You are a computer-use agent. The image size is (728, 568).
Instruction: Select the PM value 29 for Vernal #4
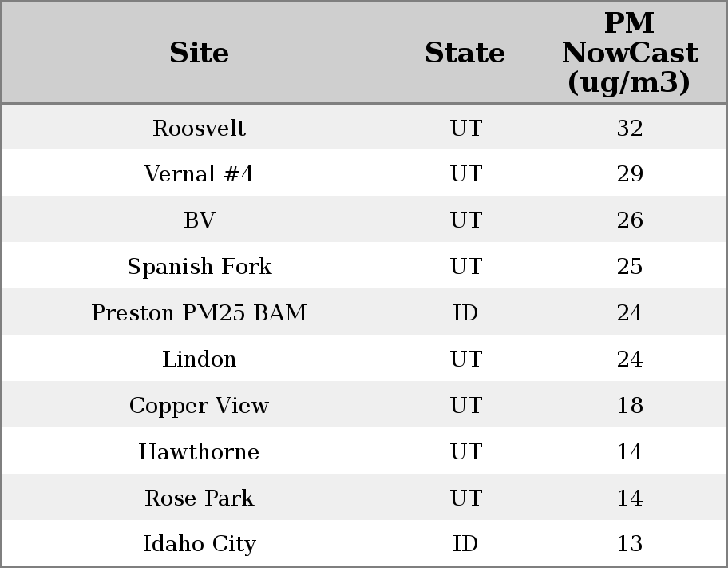point(629,174)
